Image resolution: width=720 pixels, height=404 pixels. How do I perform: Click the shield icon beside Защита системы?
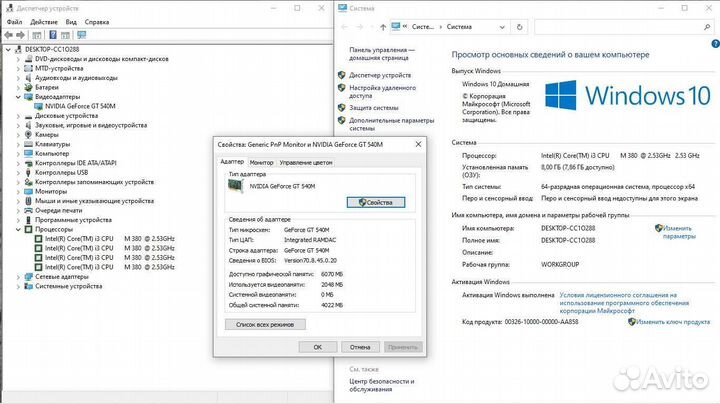[341, 107]
